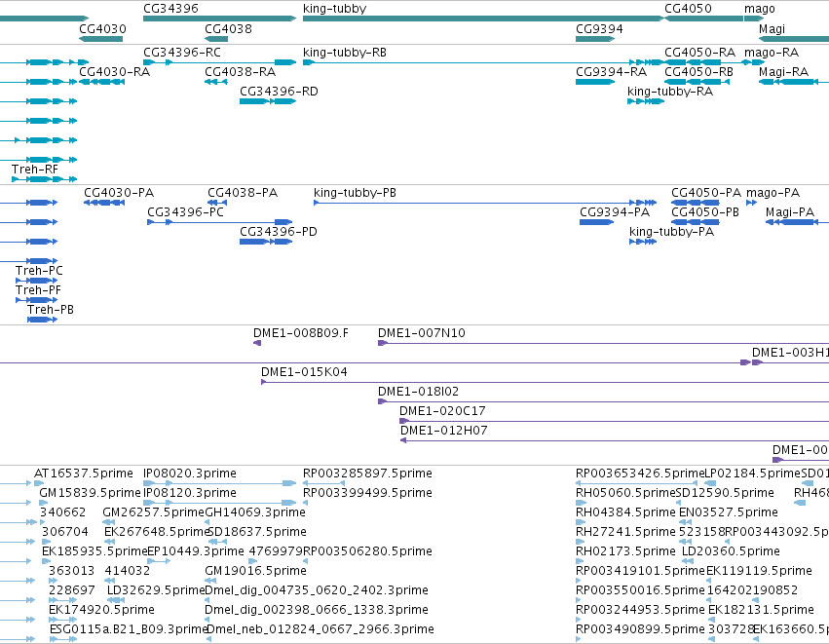Select the CG34396 gene label
The image size is (829, 644).
click(170, 9)
